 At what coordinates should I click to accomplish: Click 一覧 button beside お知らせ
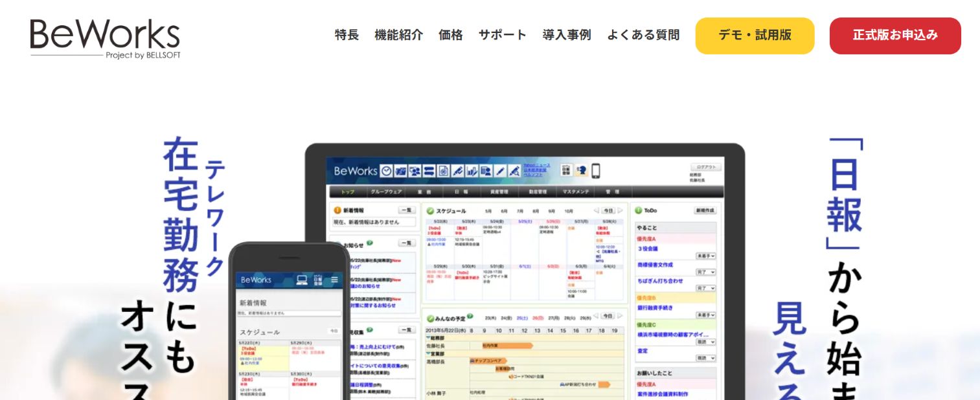pyautogui.click(x=407, y=243)
